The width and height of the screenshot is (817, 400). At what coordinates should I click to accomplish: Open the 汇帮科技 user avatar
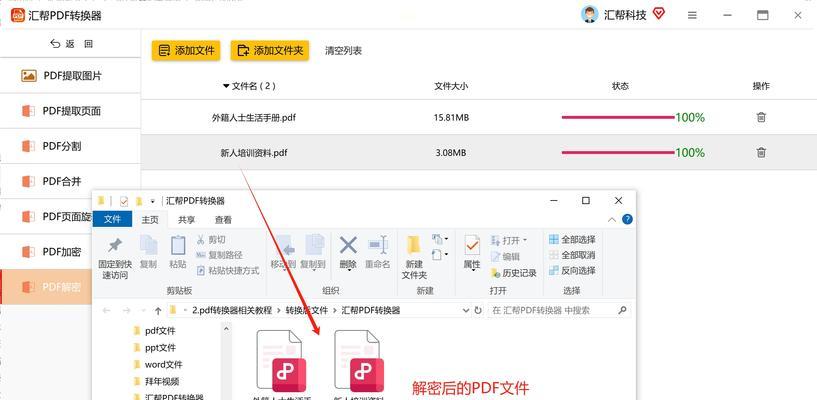[589, 15]
